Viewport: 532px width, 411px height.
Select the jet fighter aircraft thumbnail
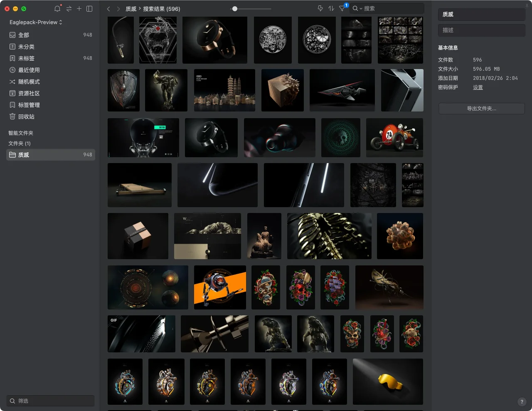[x=342, y=90]
